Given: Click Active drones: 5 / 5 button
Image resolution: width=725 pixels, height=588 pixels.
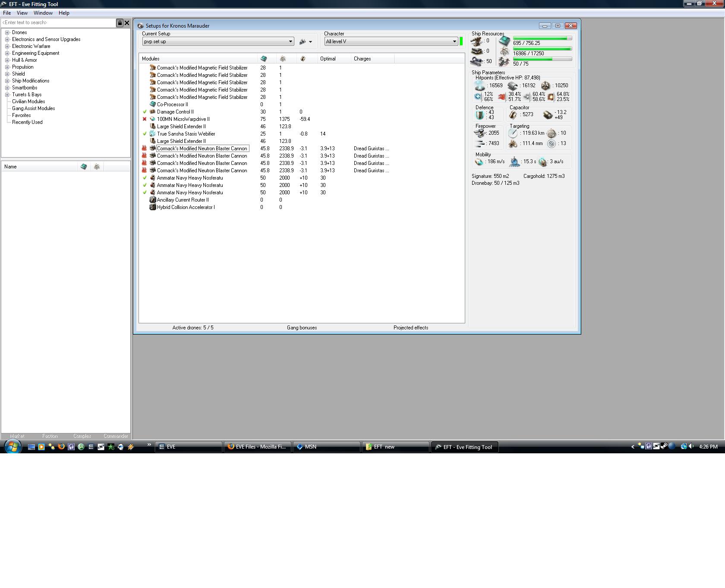Looking at the screenshot, I should 193,328.
